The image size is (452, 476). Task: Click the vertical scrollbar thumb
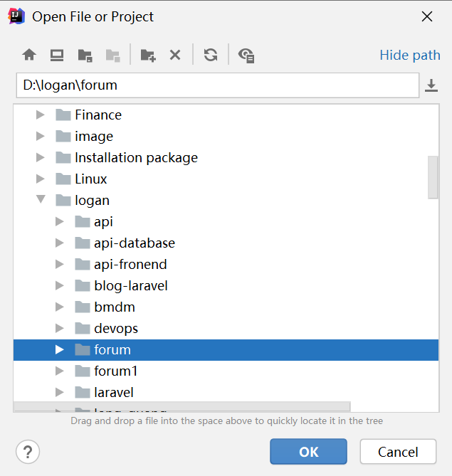coord(433,177)
